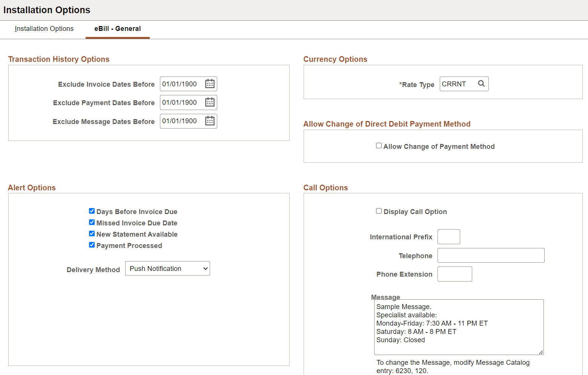Disable Payment Processed alert
This screenshot has height=375, width=588.
click(x=92, y=245)
